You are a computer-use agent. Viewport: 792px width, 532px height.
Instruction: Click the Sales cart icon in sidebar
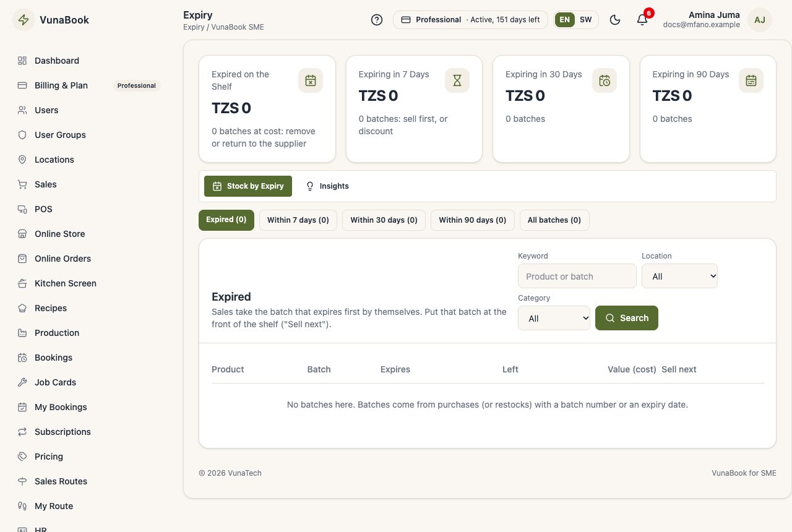[x=22, y=184]
